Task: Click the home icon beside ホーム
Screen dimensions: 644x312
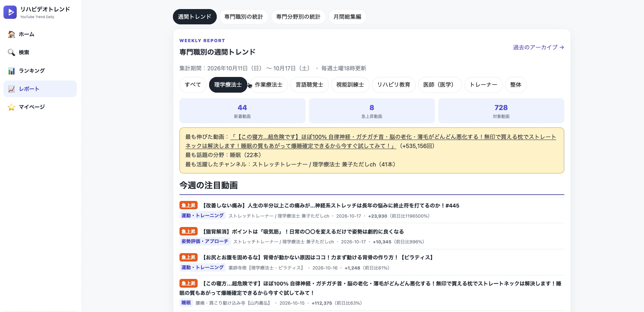Action: (11, 34)
